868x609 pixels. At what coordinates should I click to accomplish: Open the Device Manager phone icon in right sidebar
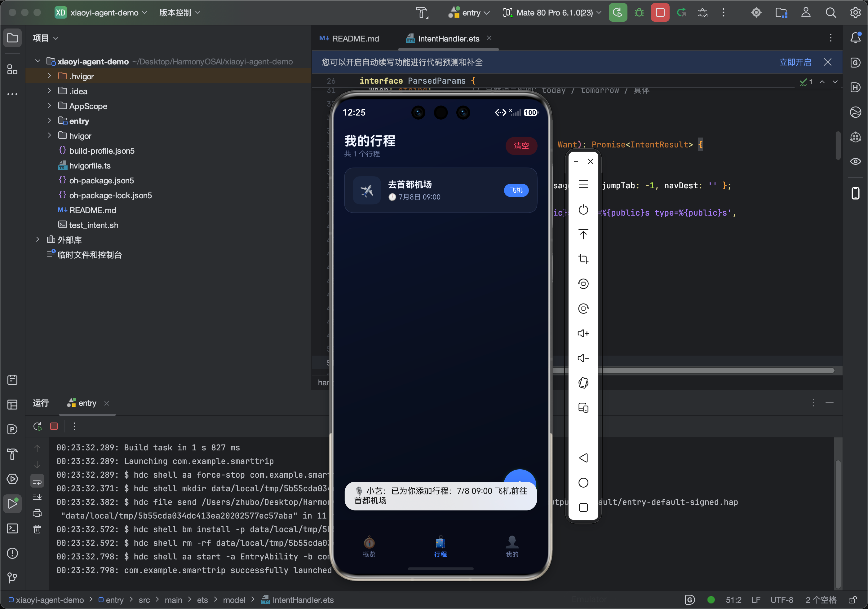[x=856, y=193]
